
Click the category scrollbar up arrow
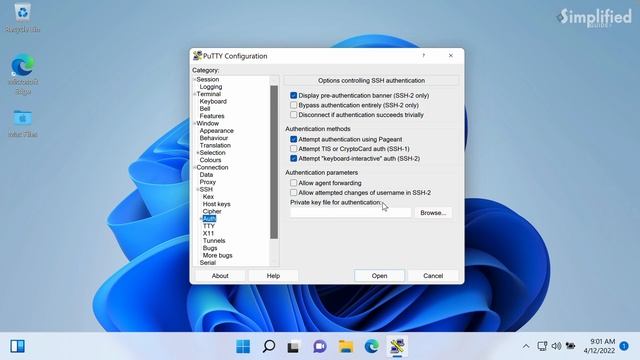point(274,80)
